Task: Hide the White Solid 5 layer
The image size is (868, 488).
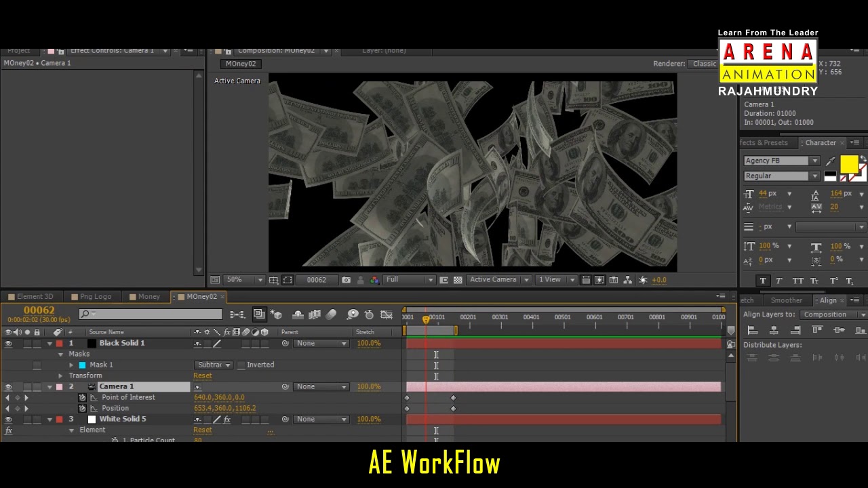Action: click(8, 420)
